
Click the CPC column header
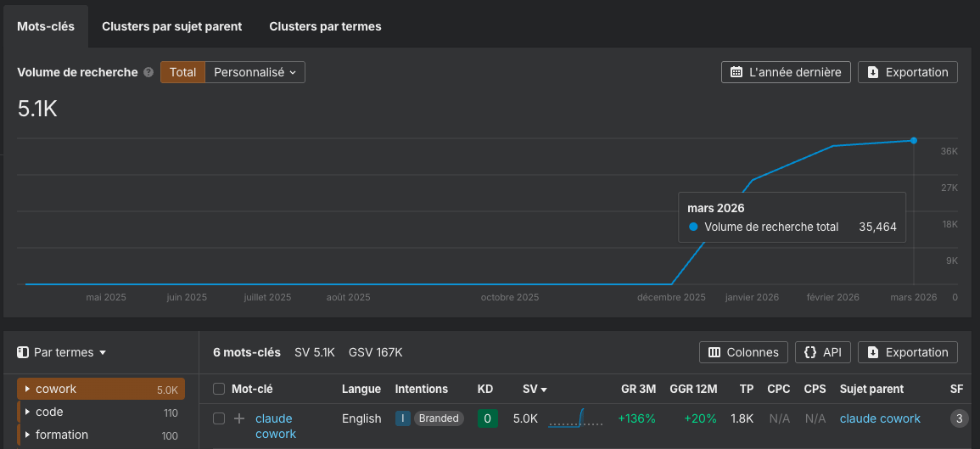[779, 389]
